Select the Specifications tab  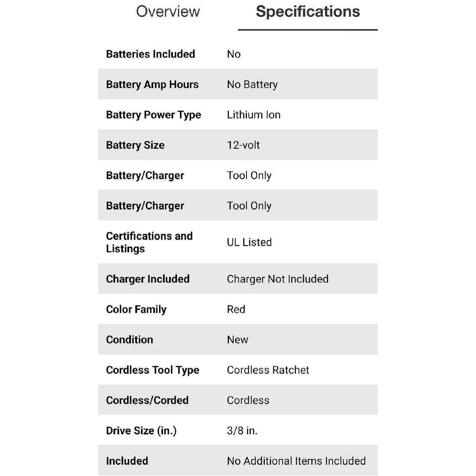308,12
